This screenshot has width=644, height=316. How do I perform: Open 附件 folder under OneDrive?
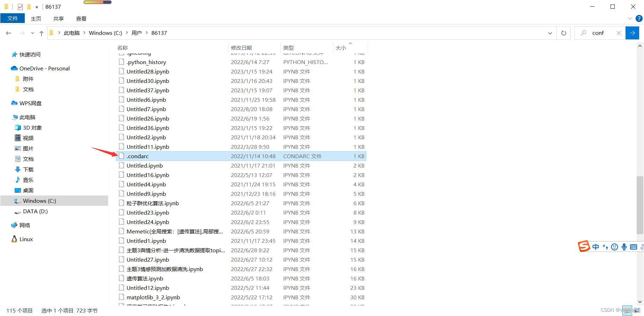[28, 79]
